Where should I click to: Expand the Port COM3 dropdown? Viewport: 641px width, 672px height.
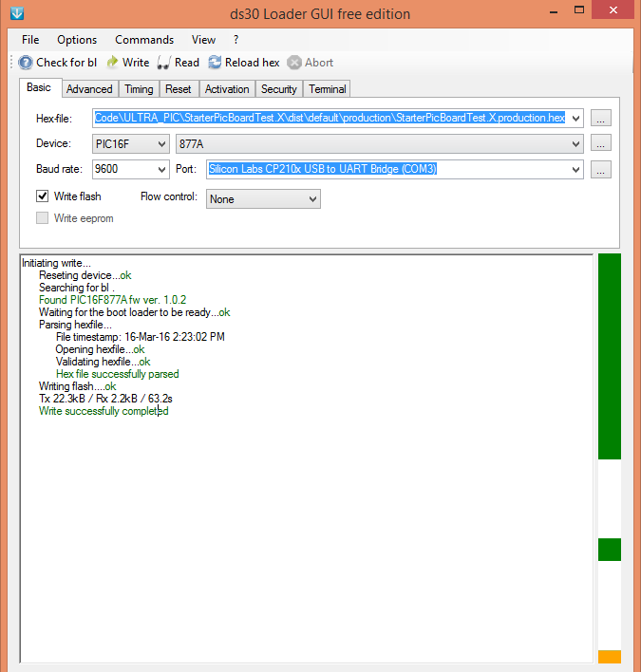click(x=576, y=169)
